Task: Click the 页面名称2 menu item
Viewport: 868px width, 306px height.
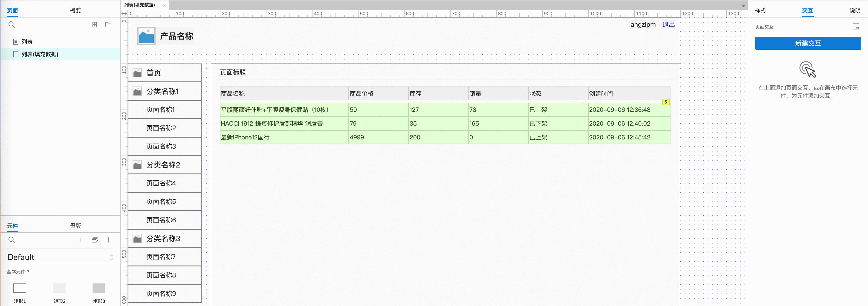Action: [x=165, y=128]
